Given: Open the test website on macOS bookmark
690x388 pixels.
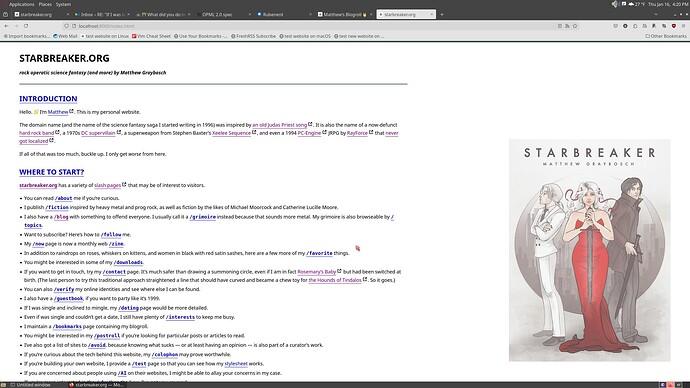Looking at the screenshot, I should [x=305, y=36].
